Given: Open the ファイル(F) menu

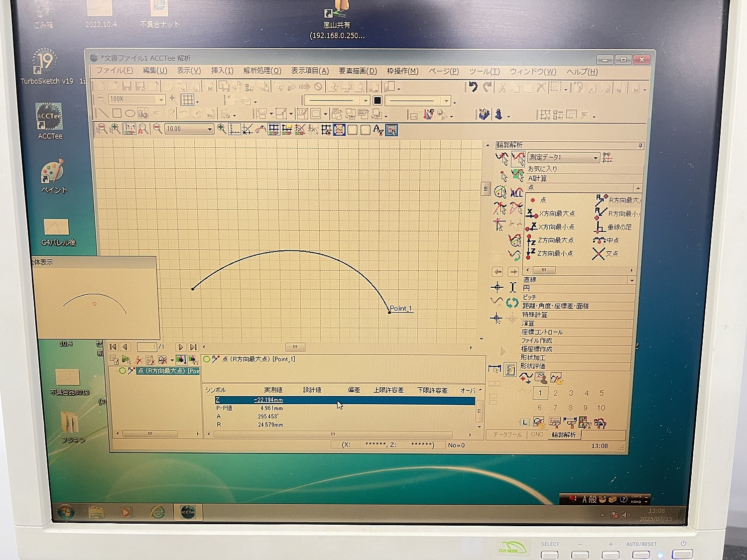Looking at the screenshot, I should (115, 71).
